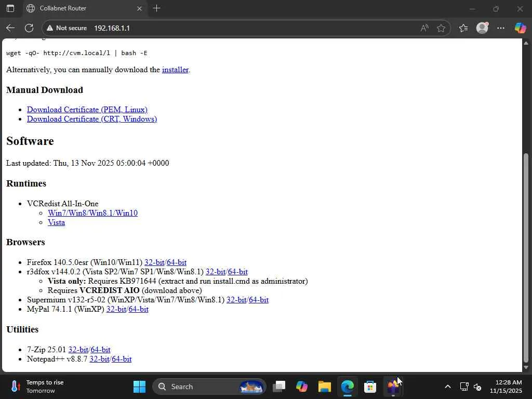Open a new browser tab
This screenshot has width=532, height=399.
[x=156, y=8]
